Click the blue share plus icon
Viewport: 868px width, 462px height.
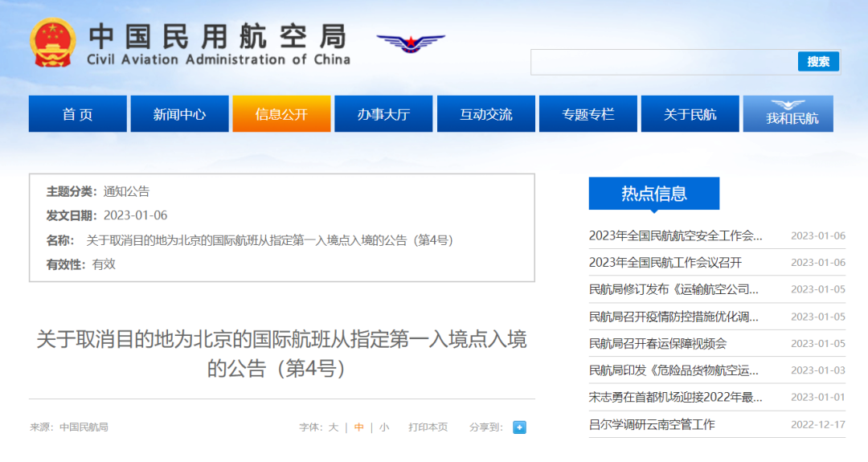(x=519, y=427)
